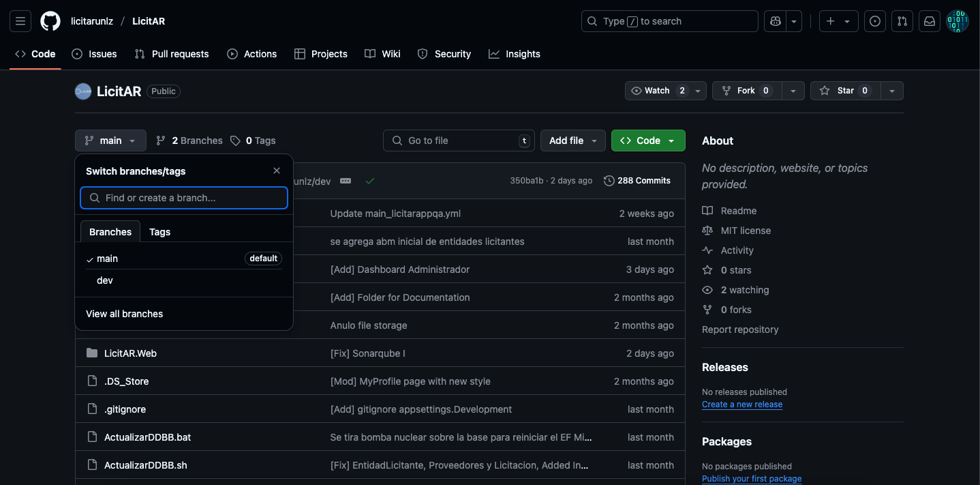Viewport: 980px width, 485px height.
Task: Expand the Fork options arrow
Action: click(x=793, y=91)
